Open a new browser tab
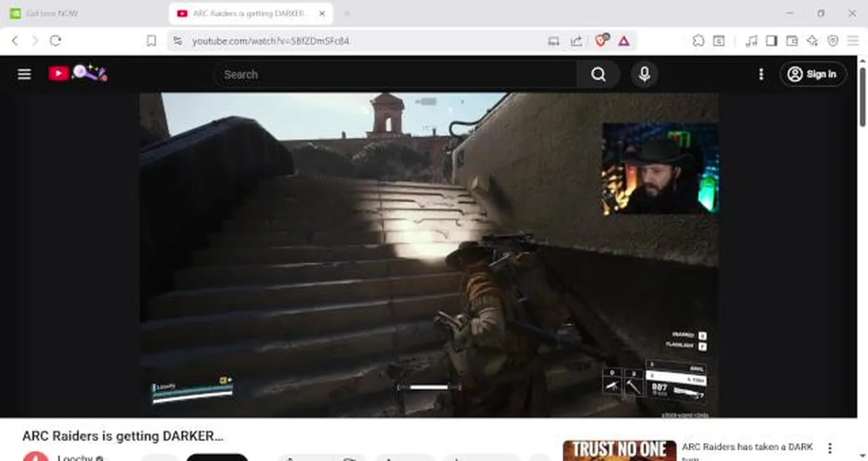868x461 pixels. coord(347,13)
